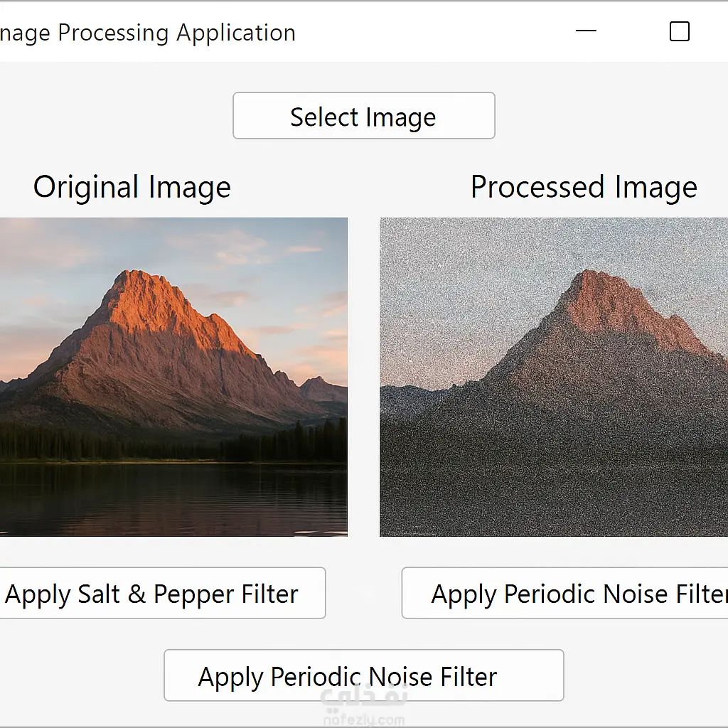Apply the Salt & Pepper Filter
Screen dimensions: 728x728
152,594
